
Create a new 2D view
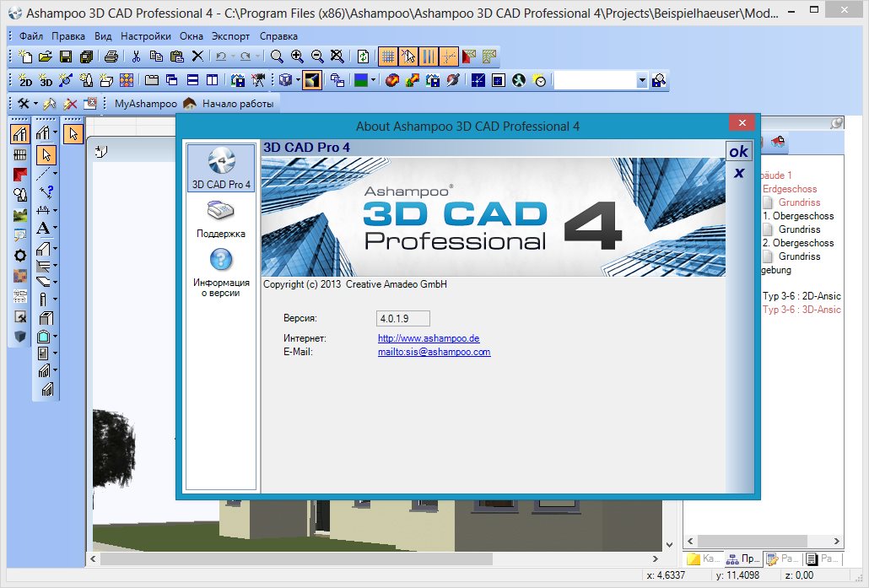(25, 80)
